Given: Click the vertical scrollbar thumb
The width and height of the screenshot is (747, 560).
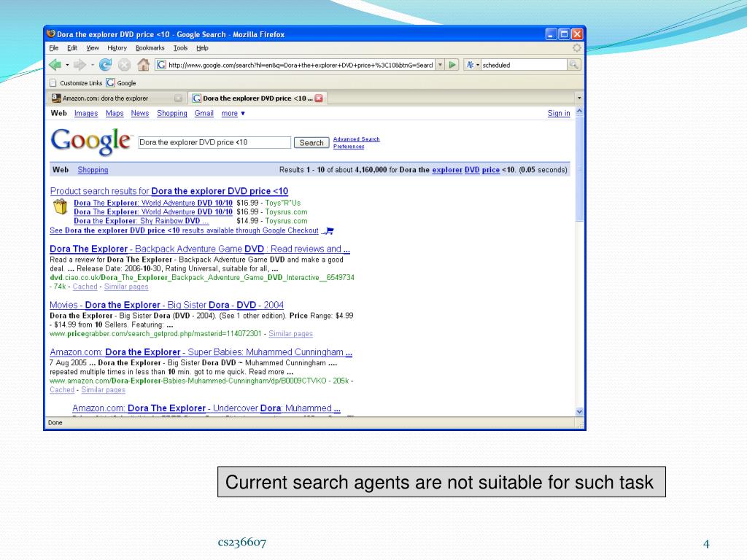Looking at the screenshot, I should [579, 169].
